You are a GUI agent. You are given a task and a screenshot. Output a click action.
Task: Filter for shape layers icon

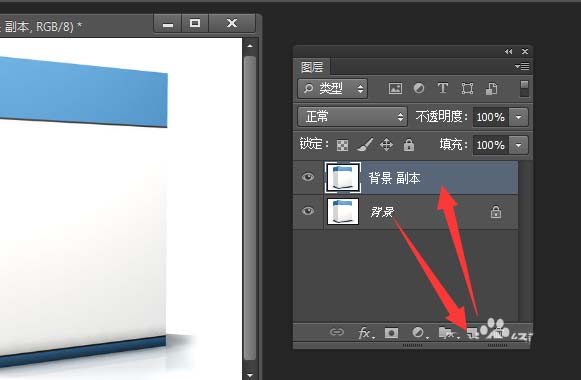(467, 89)
